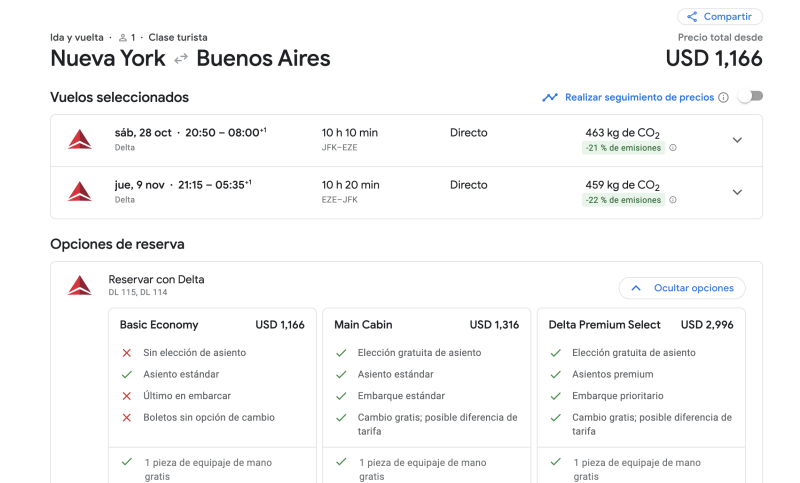800x483 pixels.
Task: Expand the sáb, 28 oct flight details
Action: click(737, 140)
